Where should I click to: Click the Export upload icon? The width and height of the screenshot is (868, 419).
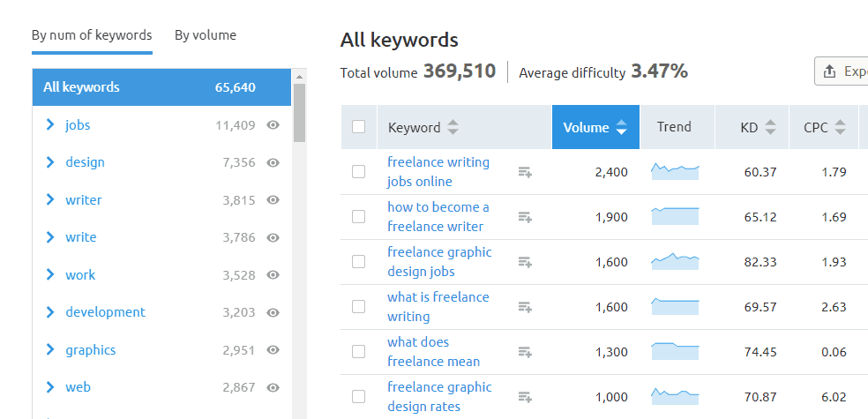(x=829, y=71)
